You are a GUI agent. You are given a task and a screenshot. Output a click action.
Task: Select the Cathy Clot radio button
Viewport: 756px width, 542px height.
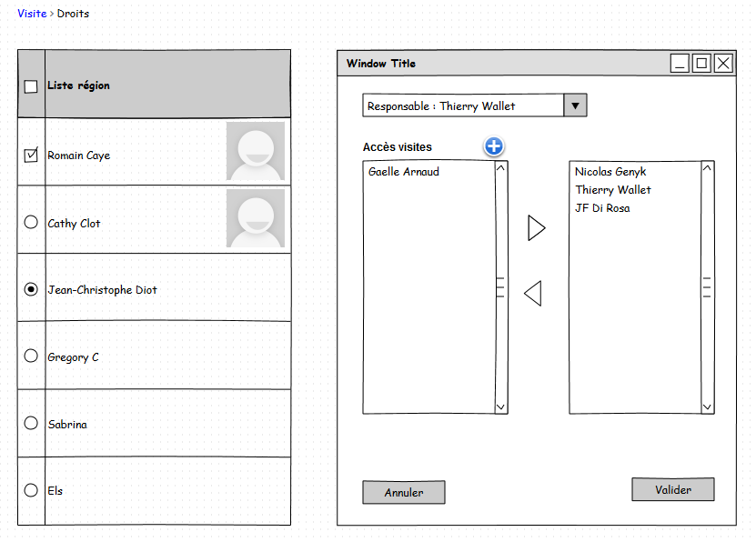point(31,222)
